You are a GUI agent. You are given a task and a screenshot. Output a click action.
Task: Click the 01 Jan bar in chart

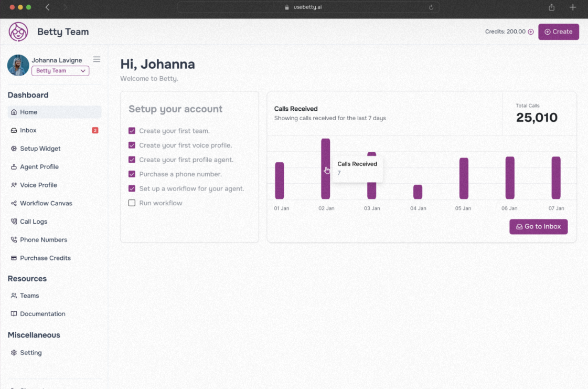pos(280,181)
